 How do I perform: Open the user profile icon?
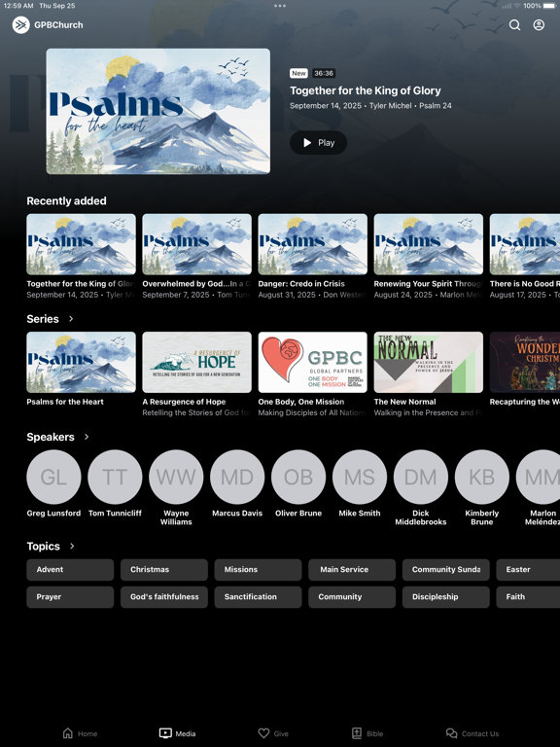[539, 24]
